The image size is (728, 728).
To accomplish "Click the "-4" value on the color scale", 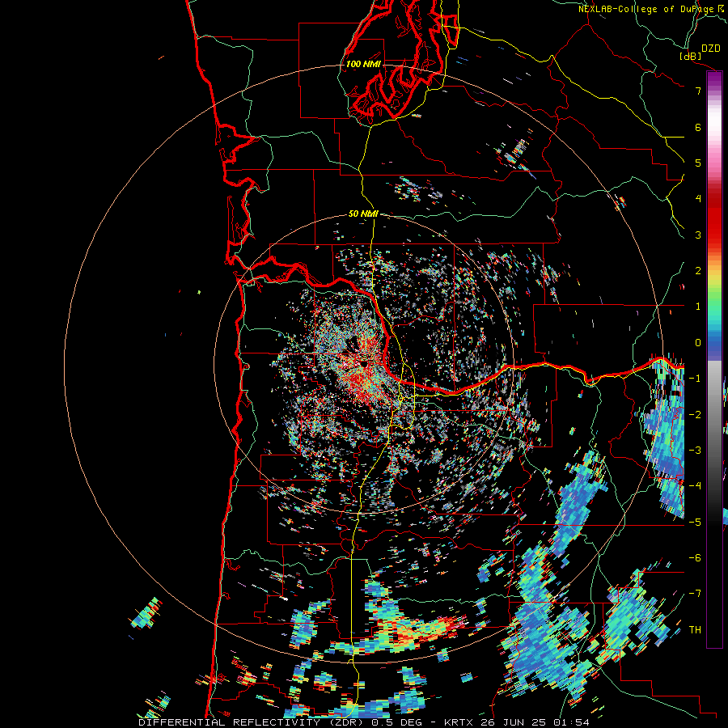I will (x=695, y=485).
